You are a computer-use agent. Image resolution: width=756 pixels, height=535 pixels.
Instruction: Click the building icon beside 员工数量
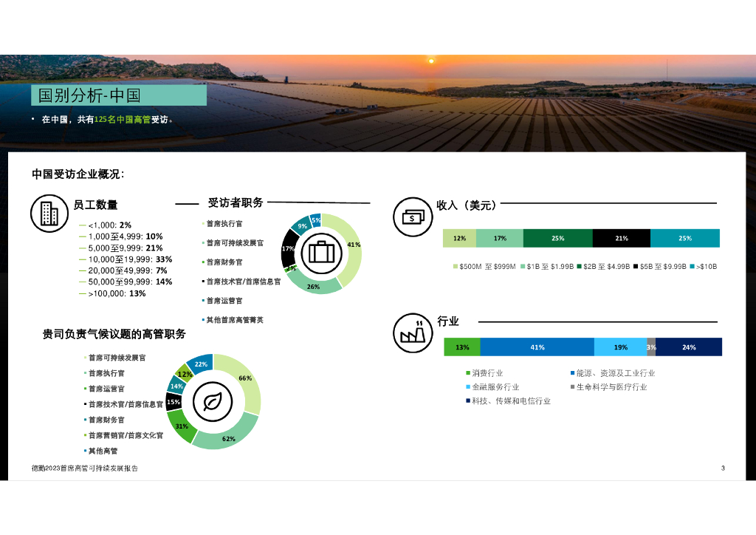(49, 214)
